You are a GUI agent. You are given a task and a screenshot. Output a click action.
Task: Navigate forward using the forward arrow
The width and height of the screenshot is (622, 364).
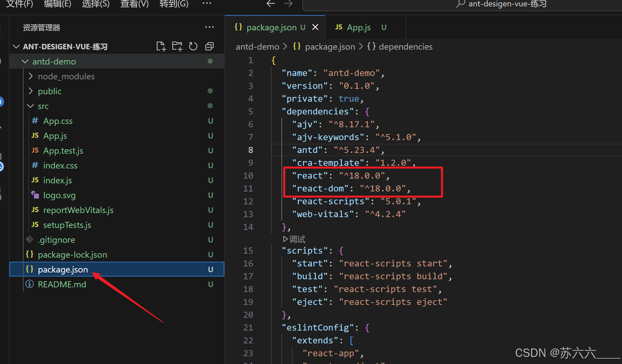coord(288,4)
